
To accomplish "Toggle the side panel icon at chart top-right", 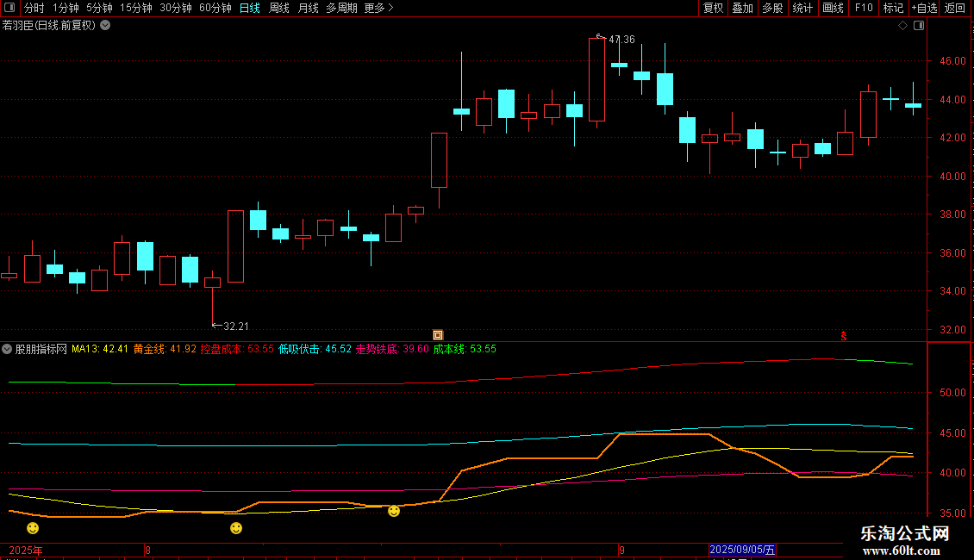I will (x=919, y=26).
